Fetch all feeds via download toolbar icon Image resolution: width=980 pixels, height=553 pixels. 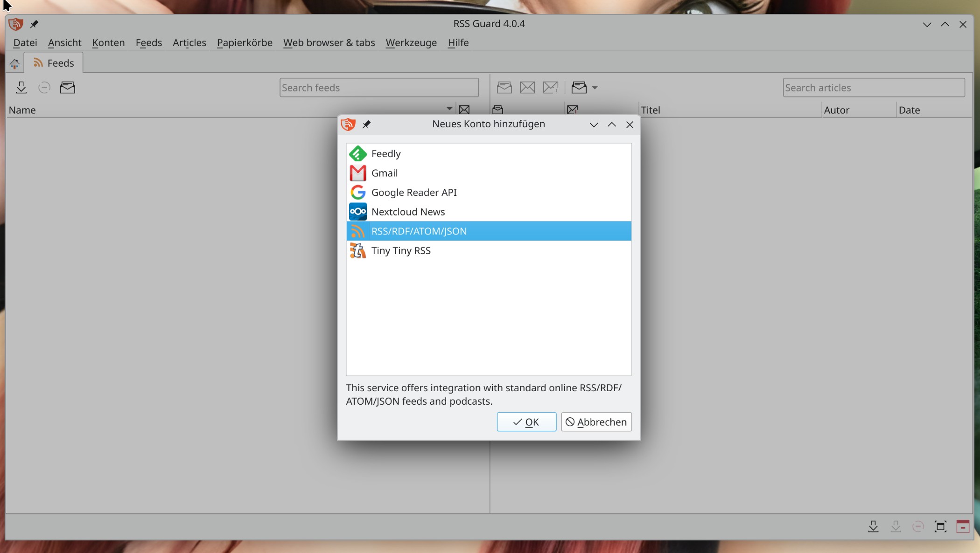pyautogui.click(x=21, y=87)
